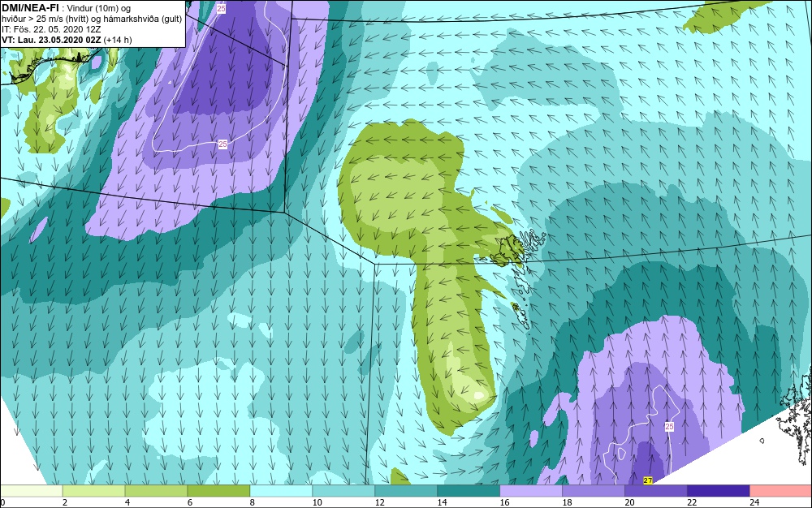Click the legend color swatch between 0 and 2
The image size is (812, 508).
[31, 491]
